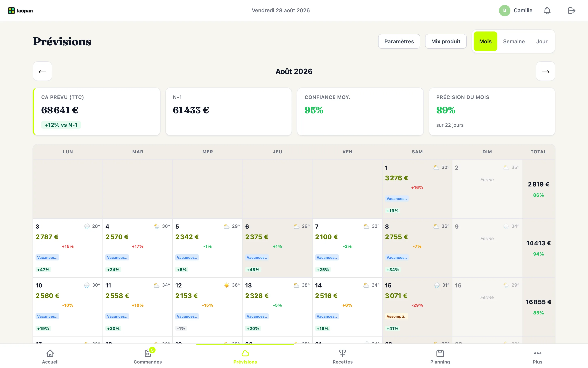Viewport: 588px width, 368px height.
Task: Select August 12 forecast 2 153 €
Action: [186, 296]
